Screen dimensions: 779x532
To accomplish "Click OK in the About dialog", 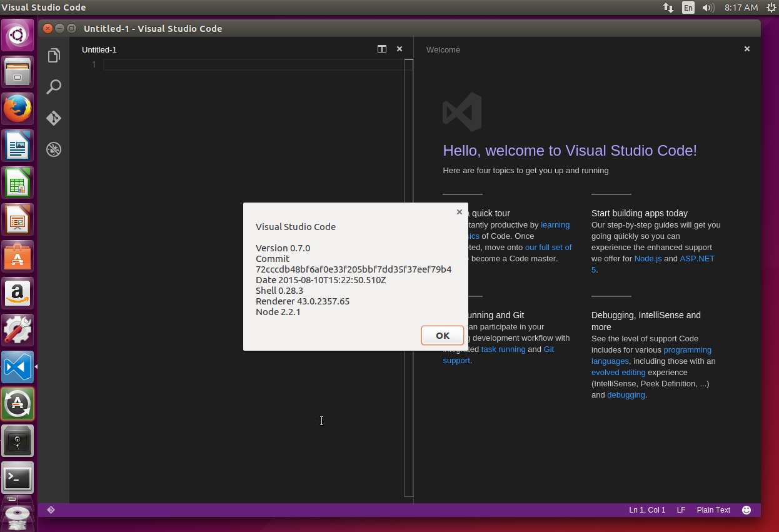I will [443, 336].
